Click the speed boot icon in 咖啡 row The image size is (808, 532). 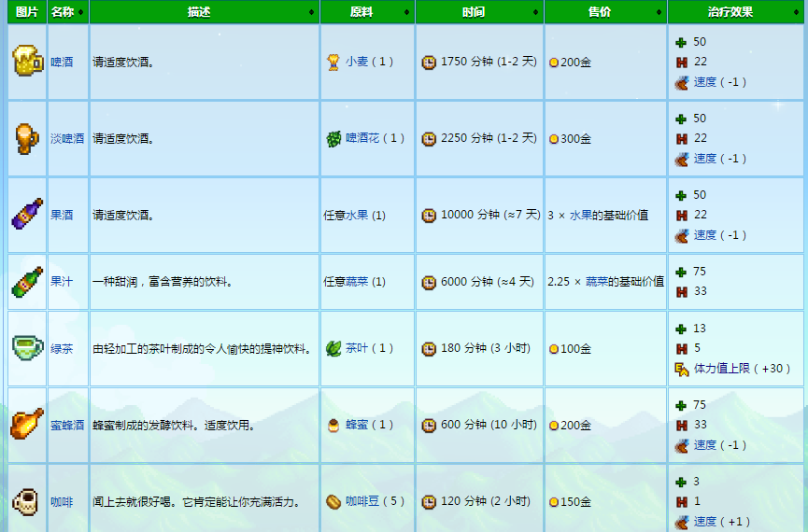click(x=682, y=522)
